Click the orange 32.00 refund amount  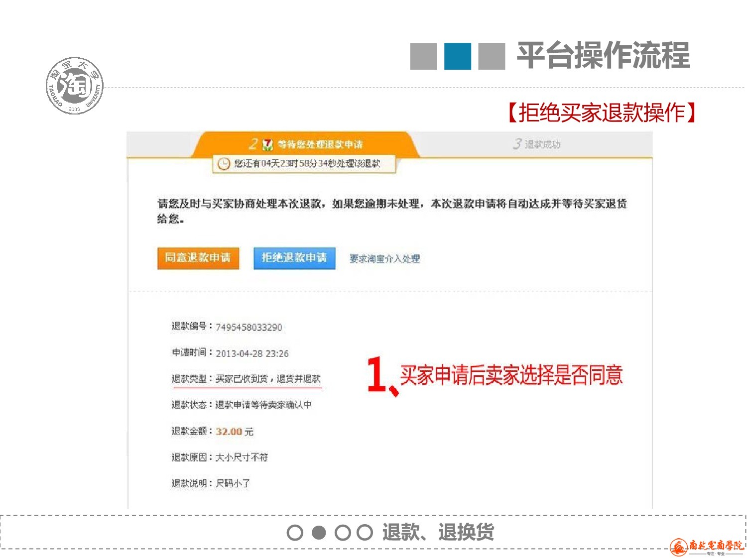click(x=229, y=432)
